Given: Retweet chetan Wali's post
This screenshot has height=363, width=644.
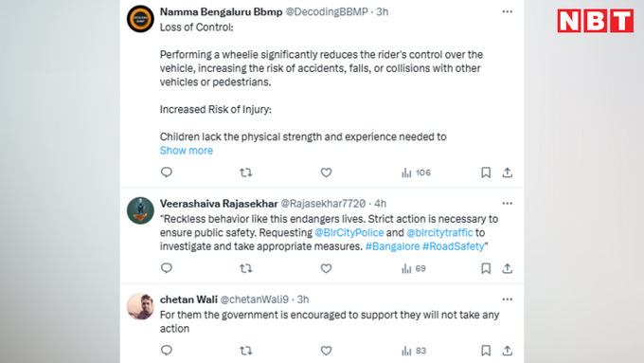Looking at the screenshot, I should point(245,351).
